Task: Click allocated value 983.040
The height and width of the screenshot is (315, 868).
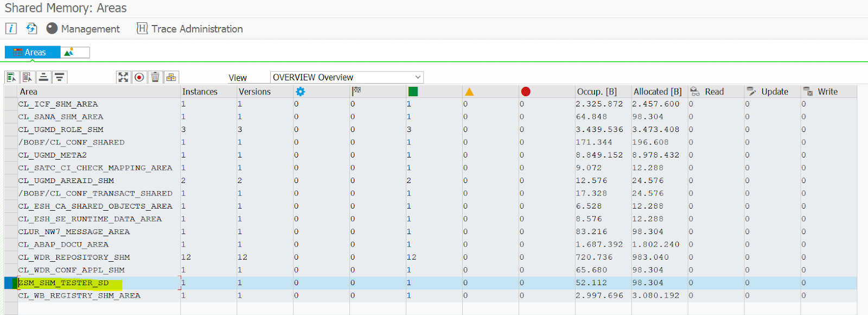Action: click(650, 257)
